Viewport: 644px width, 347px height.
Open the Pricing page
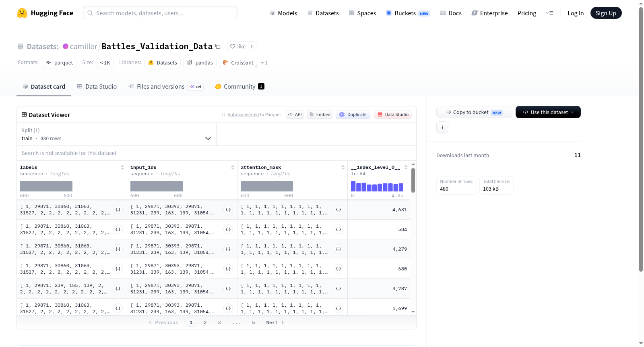pos(527,13)
